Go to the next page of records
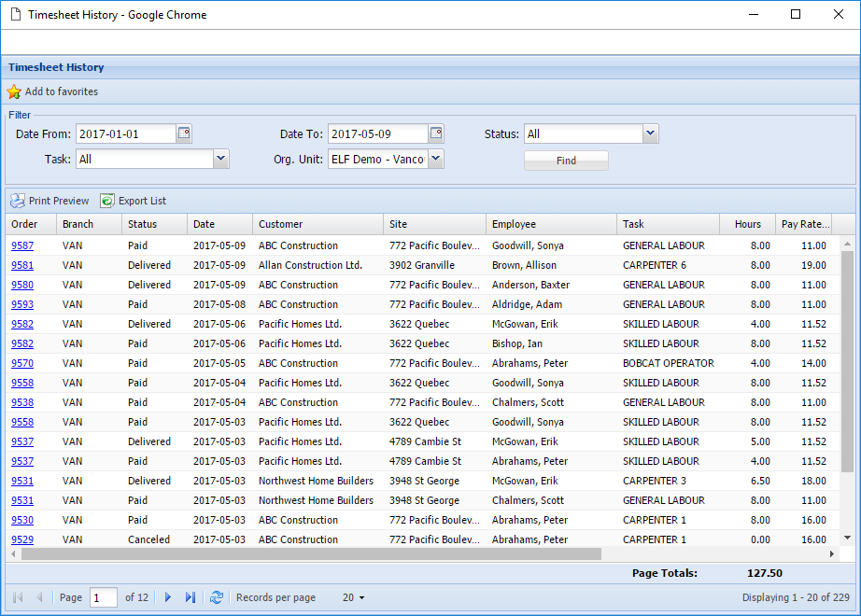This screenshot has height=616, width=861. [167, 596]
